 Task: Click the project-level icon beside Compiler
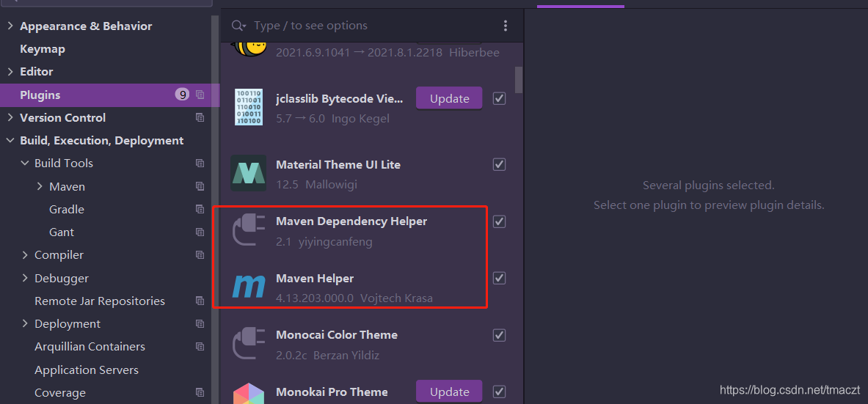click(200, 254)
